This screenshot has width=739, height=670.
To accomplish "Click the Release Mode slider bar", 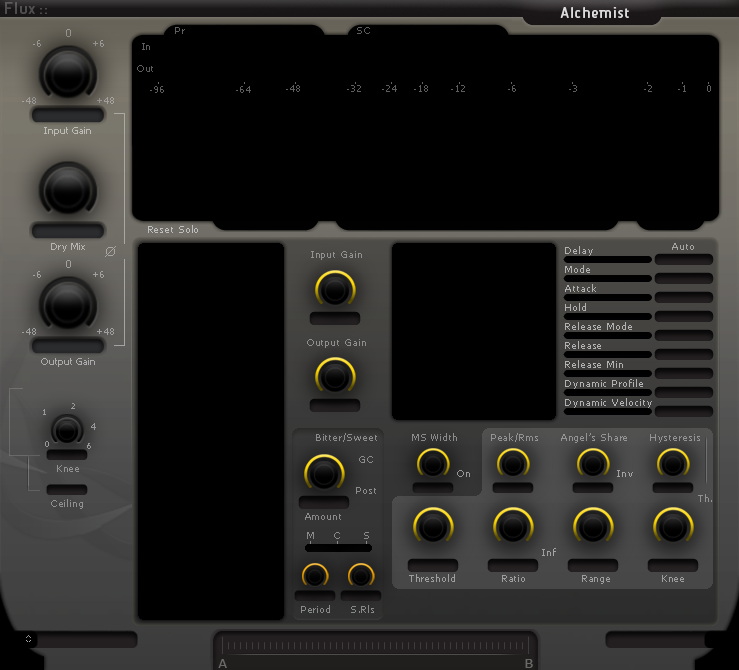I will [608, 335].
